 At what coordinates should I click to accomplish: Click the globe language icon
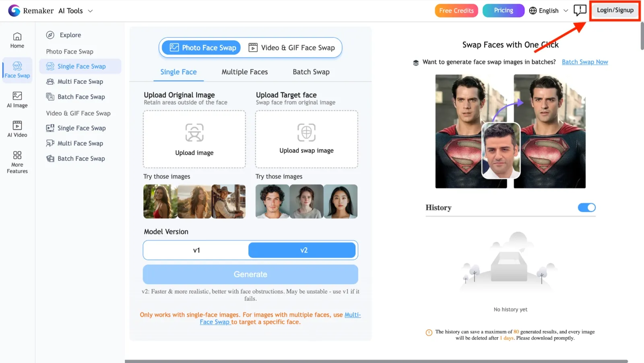click(x=533, y=10)
